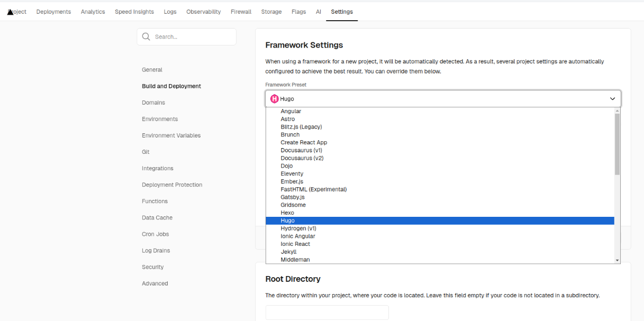
Task: Open Integrations settings
Action: click(158, 168)
